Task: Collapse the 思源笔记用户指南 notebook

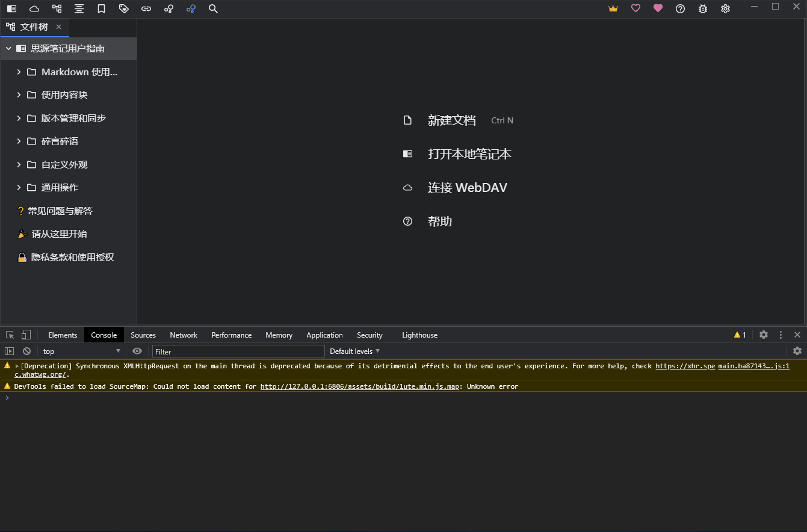Action: click(x=8, y=49)
